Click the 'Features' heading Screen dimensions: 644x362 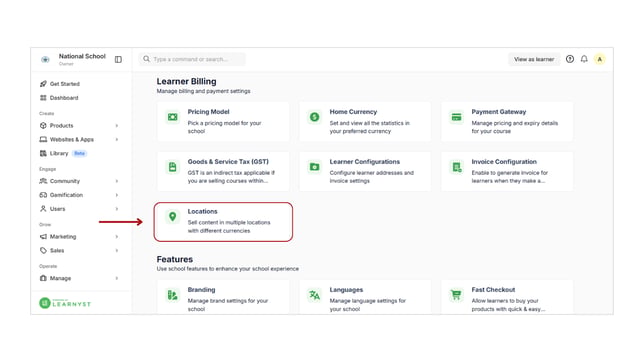pos(175,259)
